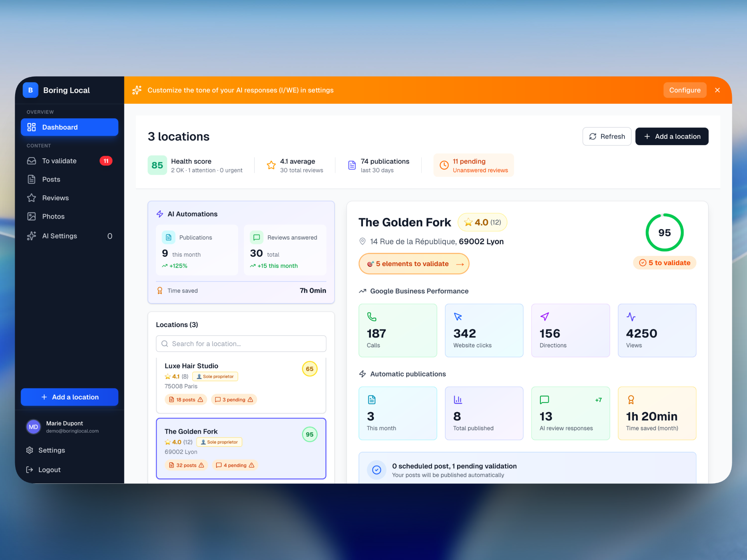
Task: Select the Posts sidebar entry
Action: 50,179
